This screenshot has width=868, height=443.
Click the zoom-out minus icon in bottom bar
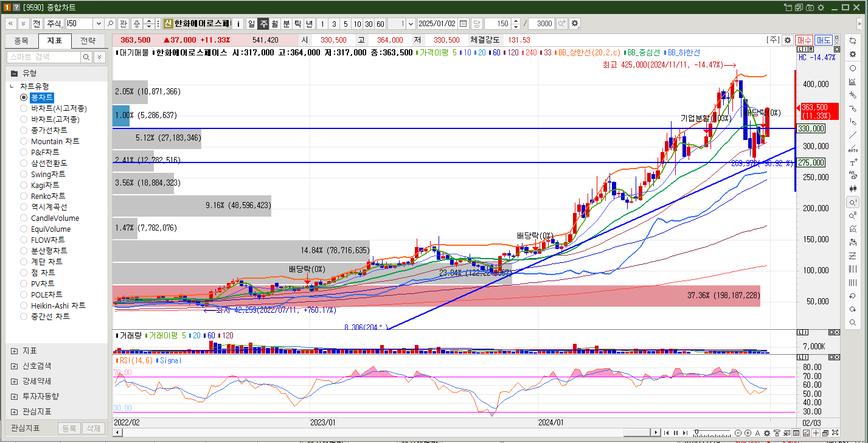738,433
